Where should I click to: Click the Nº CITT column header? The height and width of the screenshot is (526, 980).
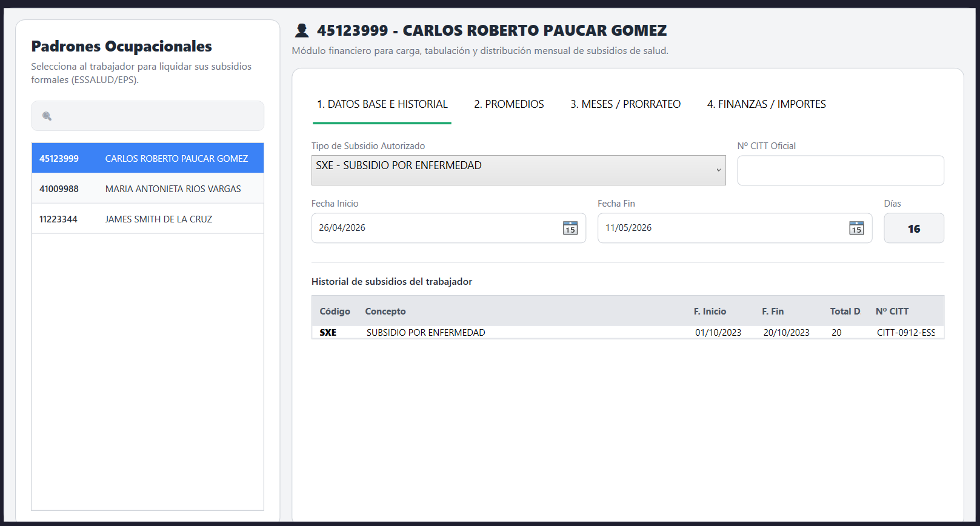pyautogui.click(x=892, y=311)
